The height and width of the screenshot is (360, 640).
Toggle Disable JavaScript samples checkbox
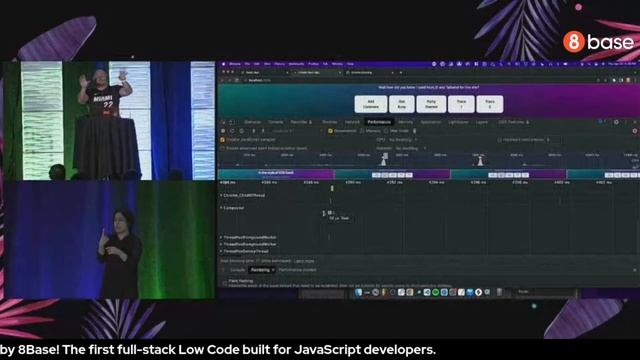[x=222, y=140]
